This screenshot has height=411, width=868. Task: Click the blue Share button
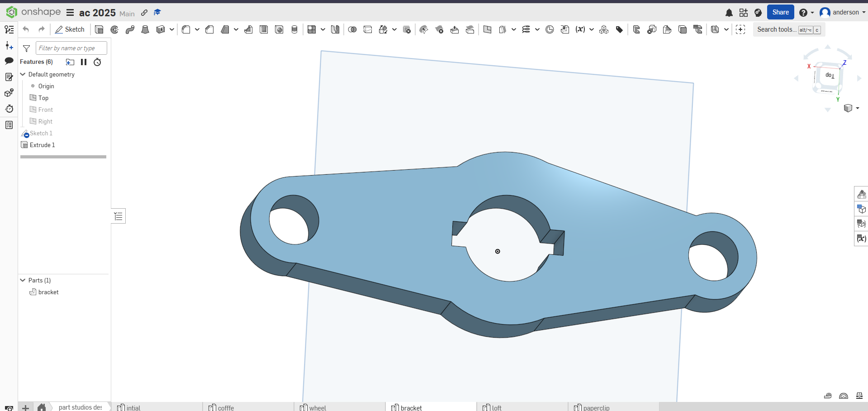pos(780,12)
